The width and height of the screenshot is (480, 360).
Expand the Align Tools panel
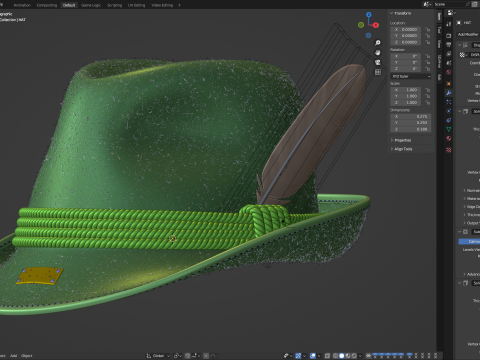click(401, 149)
